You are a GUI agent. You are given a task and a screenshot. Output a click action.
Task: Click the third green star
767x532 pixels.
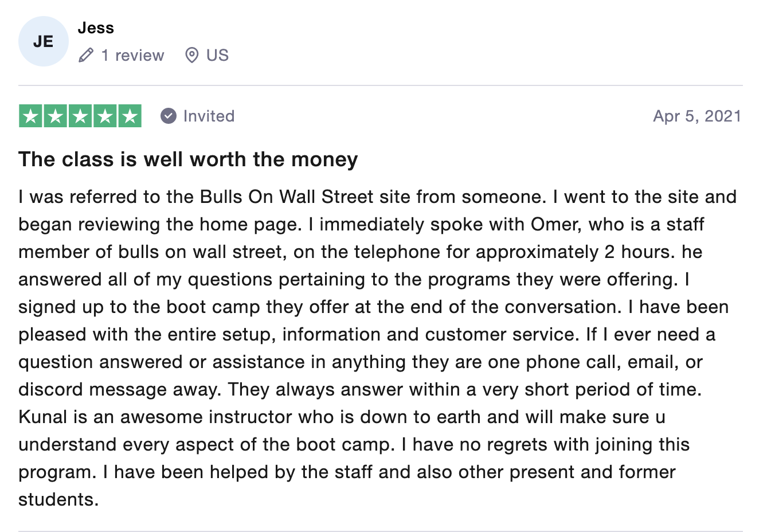coord(80,116)
